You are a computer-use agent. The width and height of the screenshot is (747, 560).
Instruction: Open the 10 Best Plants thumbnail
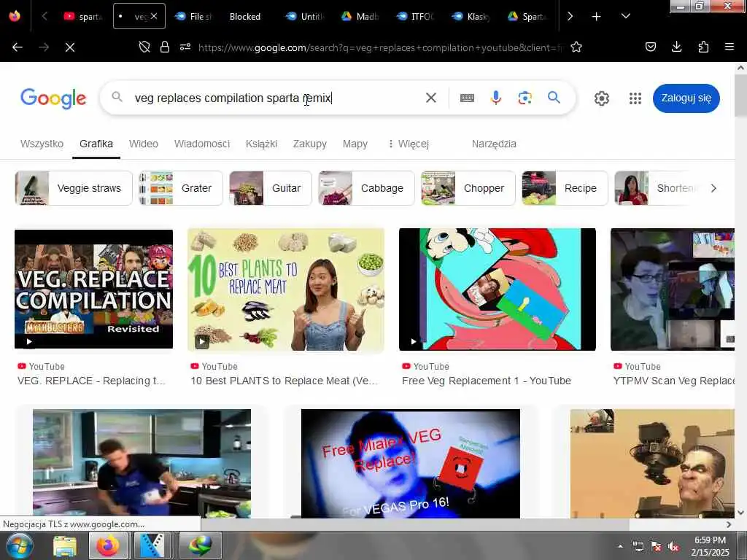pos(286,289)
